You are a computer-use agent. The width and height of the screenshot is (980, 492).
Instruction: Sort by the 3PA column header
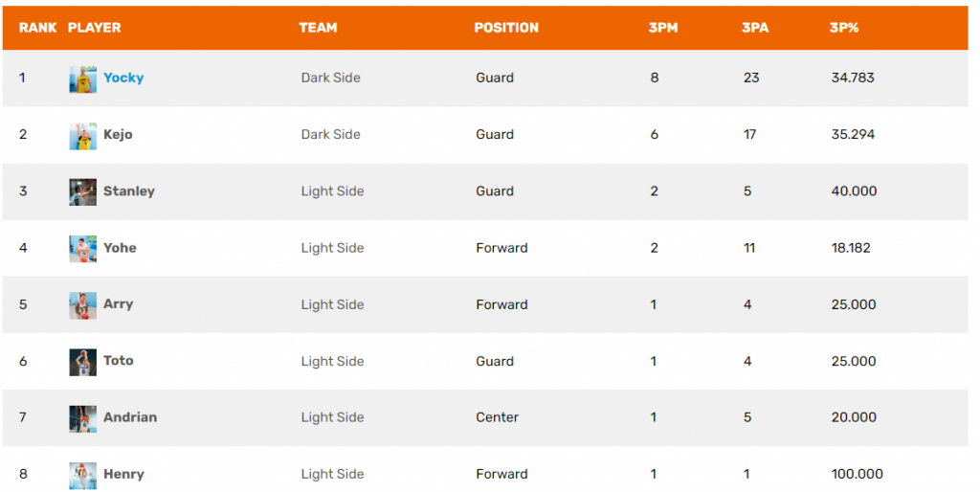tap(755, 28)
